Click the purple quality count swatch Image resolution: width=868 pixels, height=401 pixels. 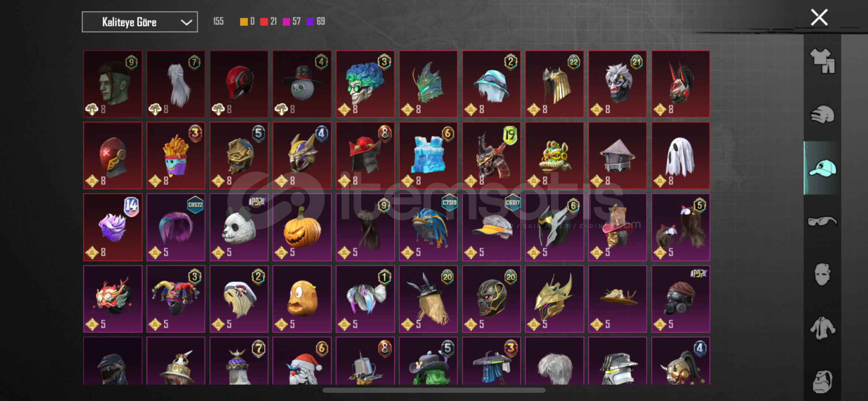click(310, 22)
